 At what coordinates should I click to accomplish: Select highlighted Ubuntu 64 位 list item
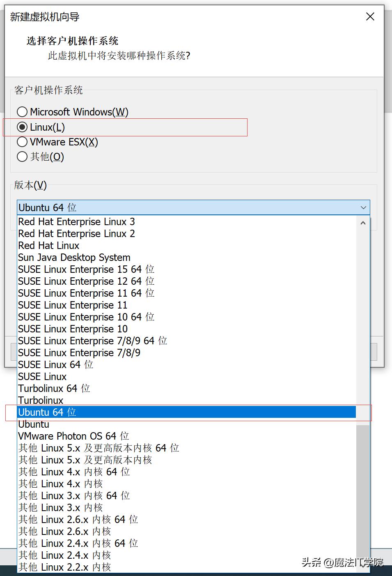(x=47, y=412)
